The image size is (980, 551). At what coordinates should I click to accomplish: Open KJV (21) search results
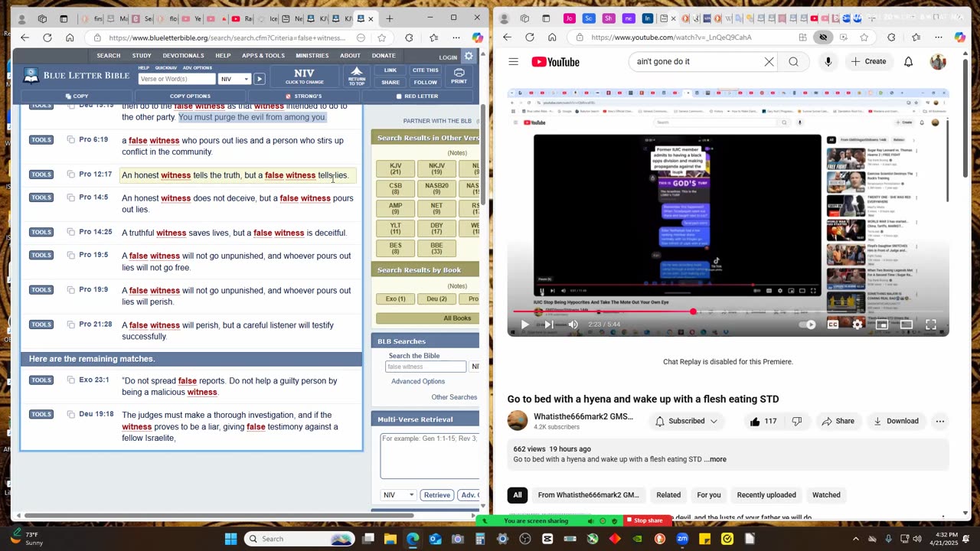click(395, 168)
